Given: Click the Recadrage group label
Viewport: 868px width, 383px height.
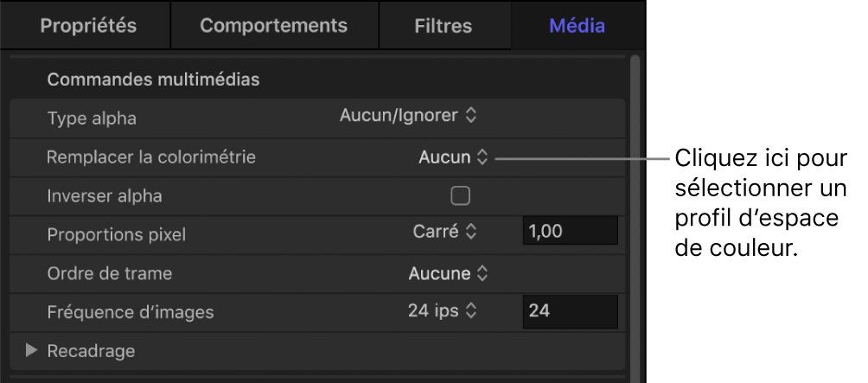Looking at the screenshot, I should coord(91,351).
